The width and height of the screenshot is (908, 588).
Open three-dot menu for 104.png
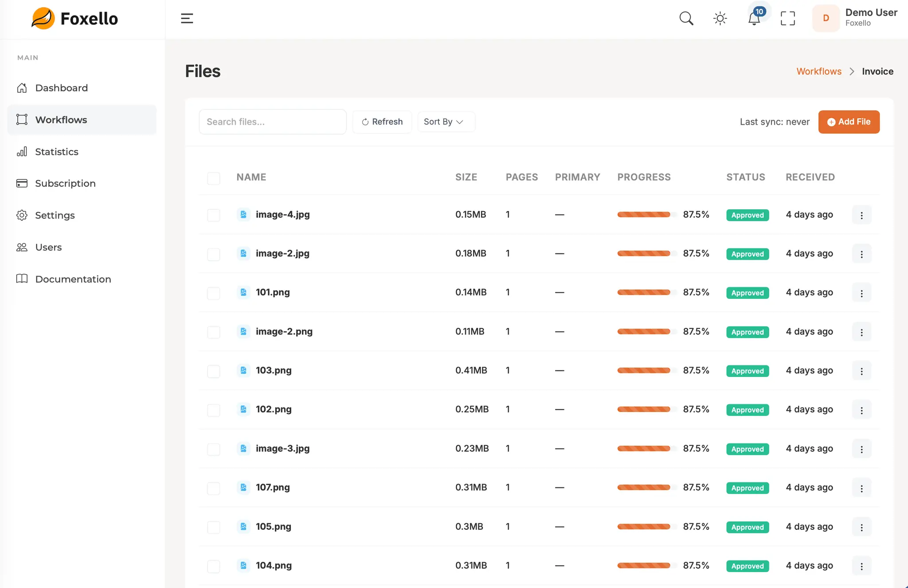click(861, 566)
